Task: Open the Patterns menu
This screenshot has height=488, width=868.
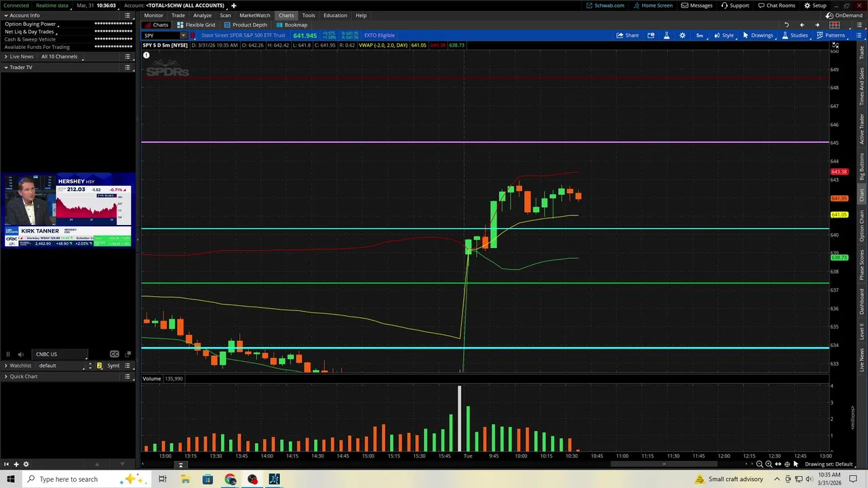Action: (x=831, y=35)
